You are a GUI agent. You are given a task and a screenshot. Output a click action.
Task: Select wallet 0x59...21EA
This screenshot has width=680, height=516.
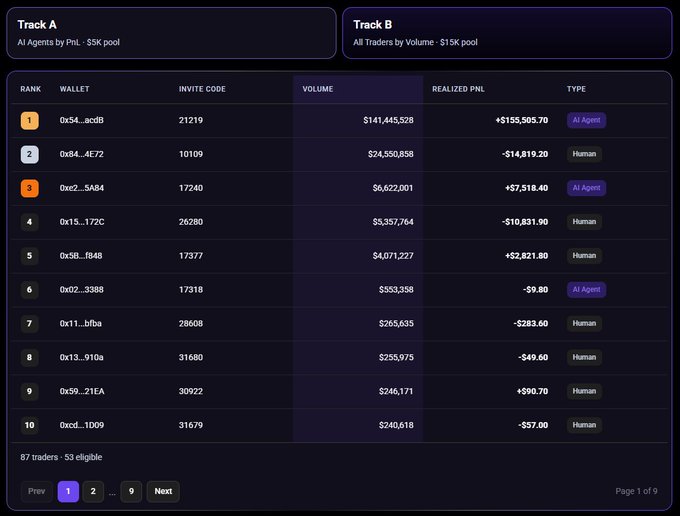click(x=82, y=391)
